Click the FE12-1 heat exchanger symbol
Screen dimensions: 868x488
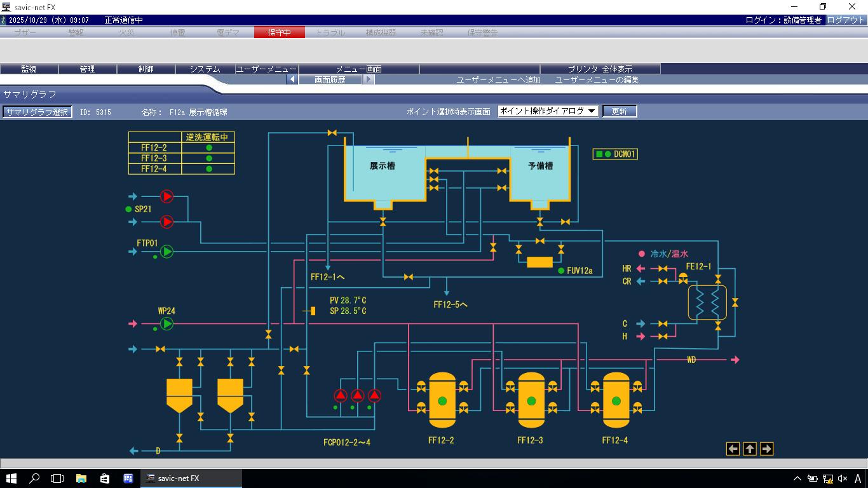(707, 302)
